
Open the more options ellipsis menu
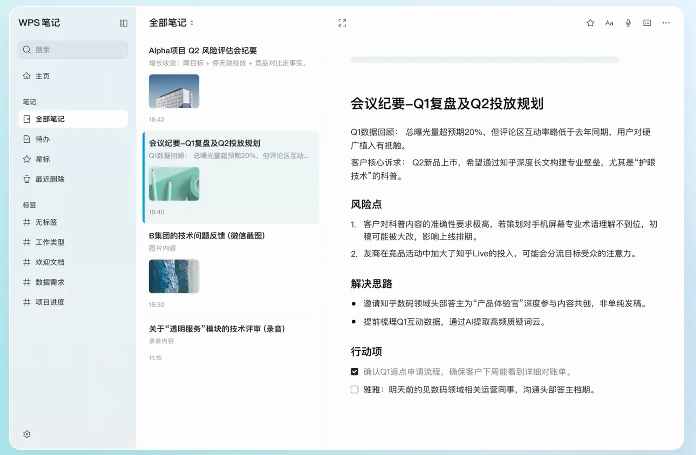[x=666, y=23]
